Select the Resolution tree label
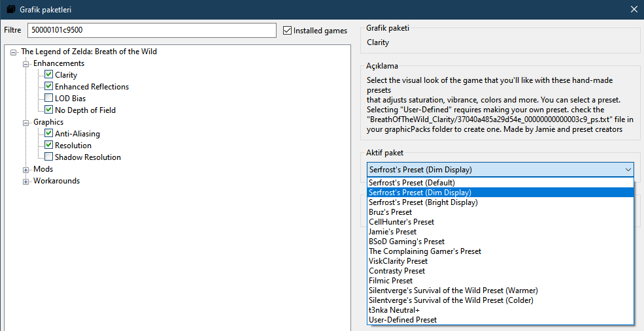Viewport: 644px width, 331px height. pos(73,146)
